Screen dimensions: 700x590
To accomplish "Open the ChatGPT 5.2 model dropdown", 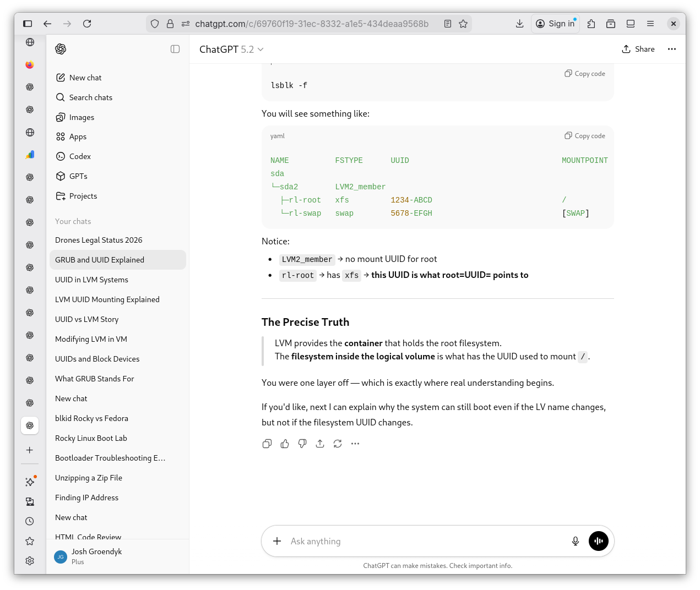I will coord(231,50).
